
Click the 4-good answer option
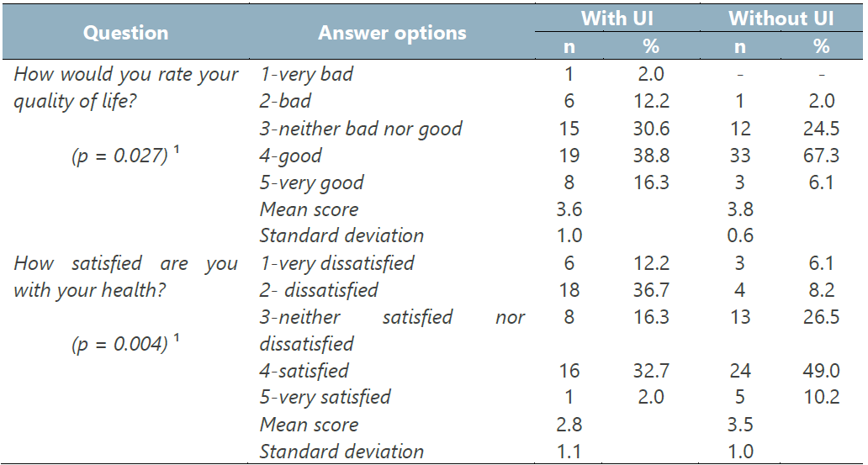pyautogui.click(x=290, y=156)
